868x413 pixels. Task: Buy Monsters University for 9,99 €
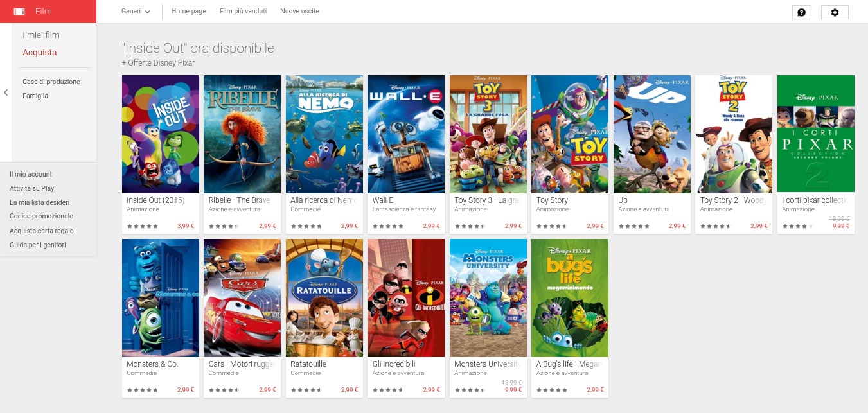(x=513, y=390)
